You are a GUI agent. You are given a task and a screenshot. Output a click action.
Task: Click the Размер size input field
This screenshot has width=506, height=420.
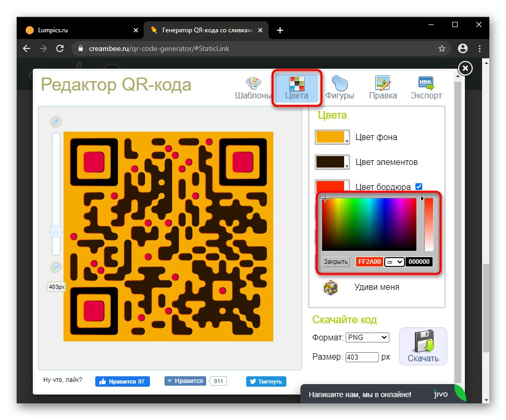[x=362, y=357]
